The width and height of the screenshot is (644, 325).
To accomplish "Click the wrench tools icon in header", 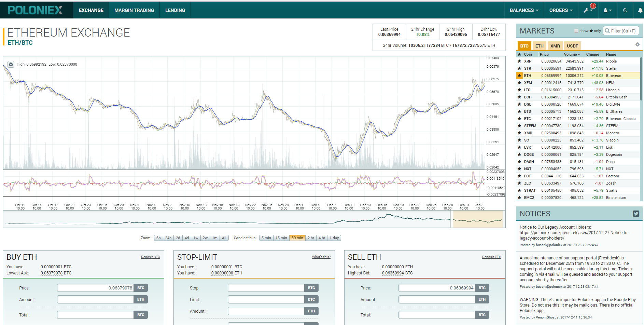I will pos(586,10).
